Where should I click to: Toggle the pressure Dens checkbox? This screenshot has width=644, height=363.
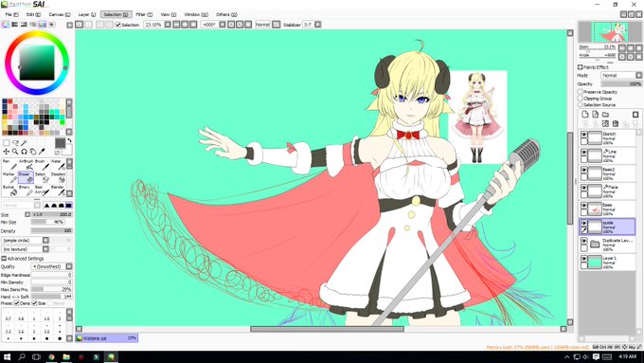[x=17, y=303]
